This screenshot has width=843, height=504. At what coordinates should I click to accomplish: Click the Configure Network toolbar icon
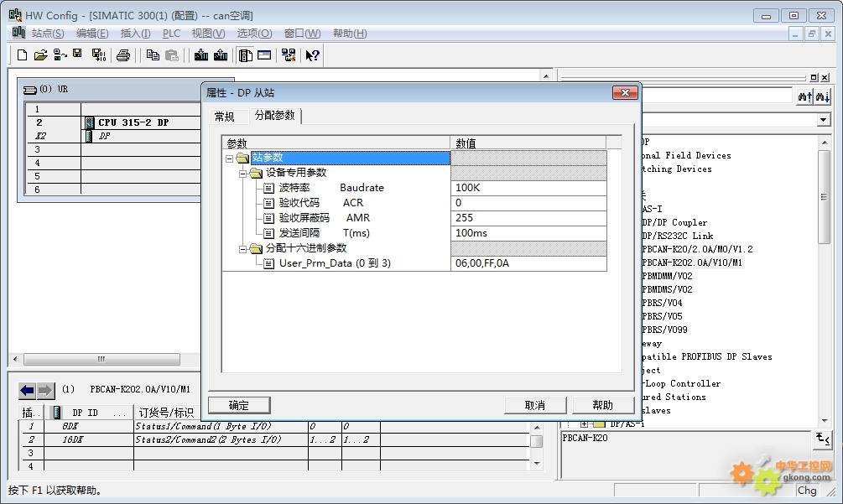click(x=289, y=55)
